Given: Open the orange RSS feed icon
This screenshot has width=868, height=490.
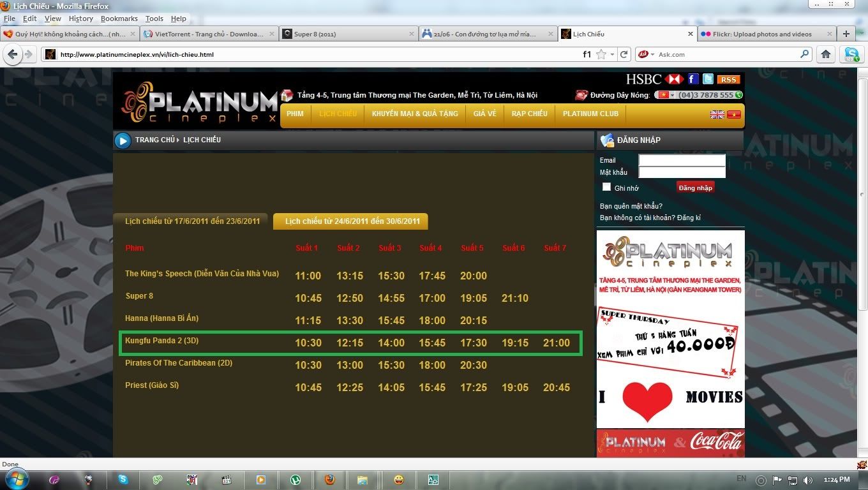Looking at the screenshot, I should 728,80.
